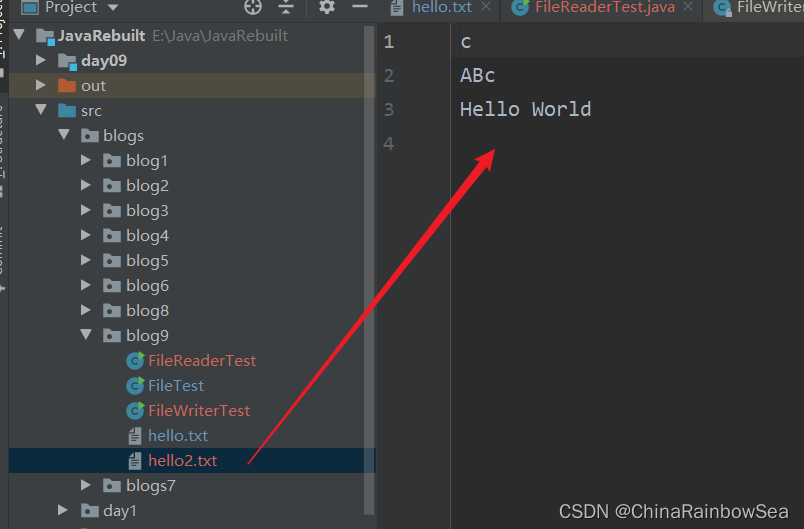
Task: Expand the blog3 package
Action: pos(86,210)
